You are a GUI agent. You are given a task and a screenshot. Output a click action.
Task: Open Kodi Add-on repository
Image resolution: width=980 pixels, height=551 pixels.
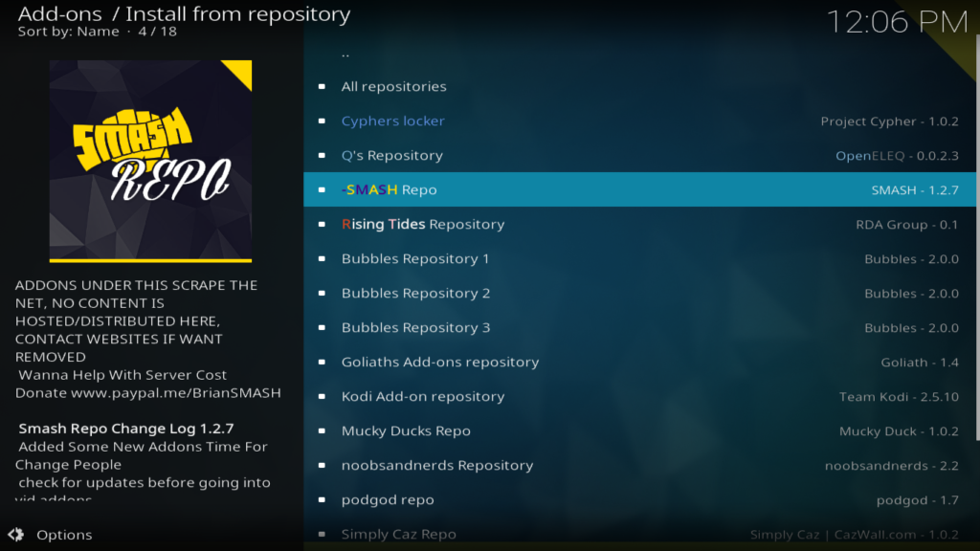click(x=639, y=396)
